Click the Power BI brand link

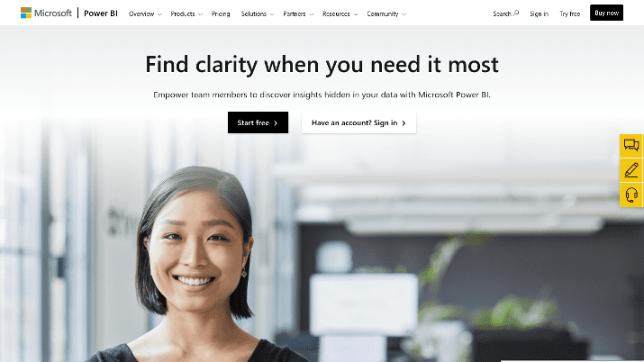coord(101,14)
